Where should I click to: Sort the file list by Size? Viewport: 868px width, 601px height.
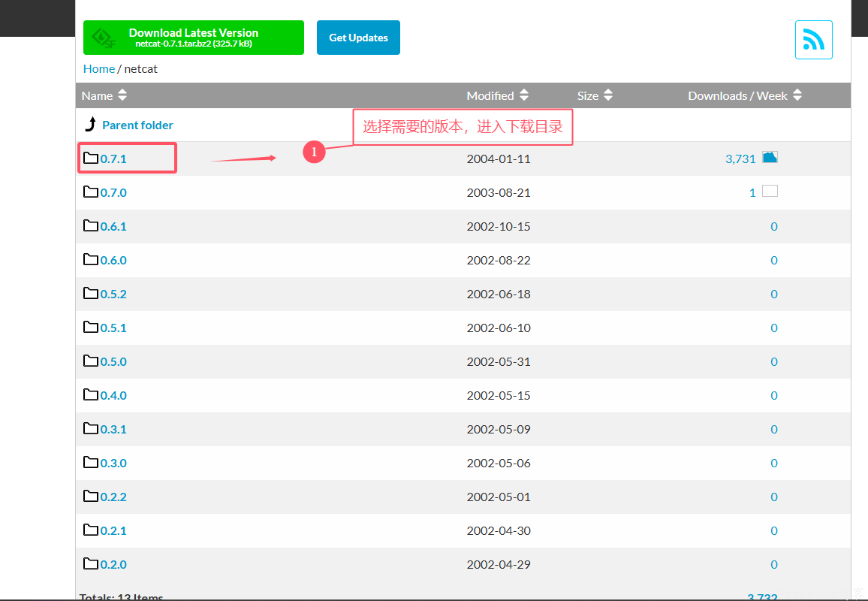595,95
